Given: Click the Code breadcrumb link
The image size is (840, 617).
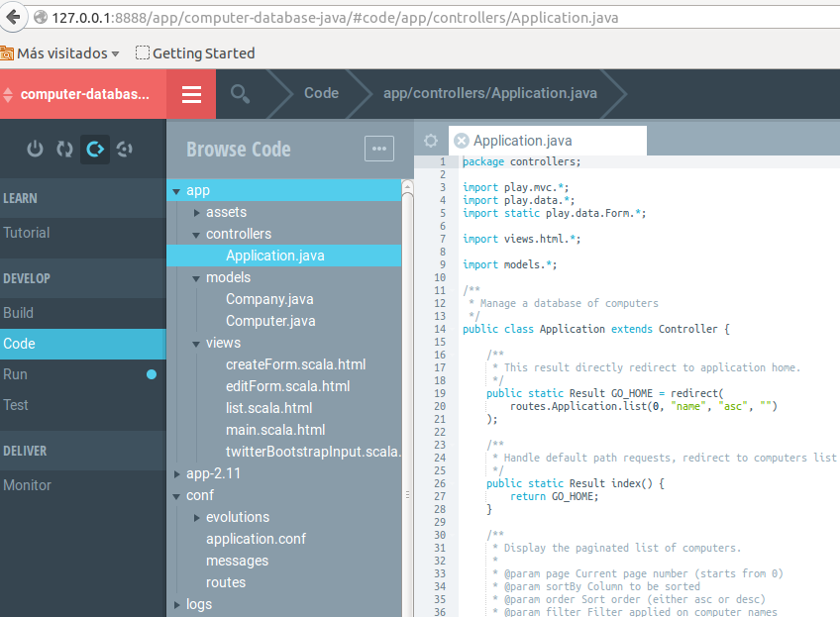Looking at the screenshot, I should (321, 93).
